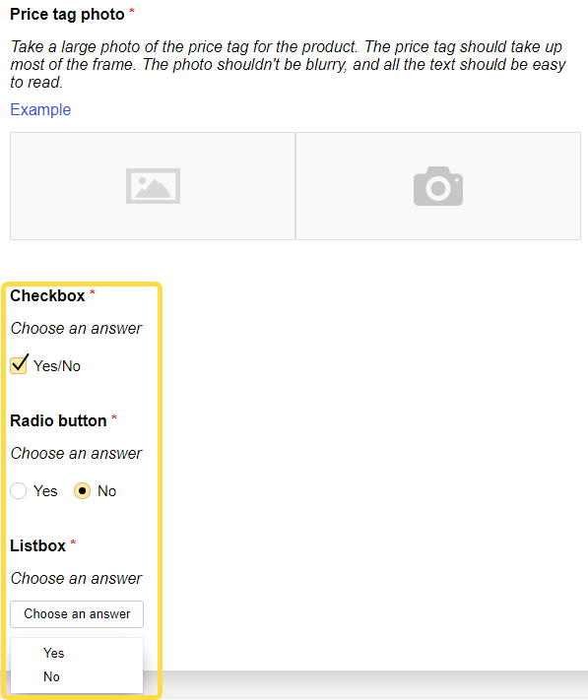Click the Listbox section heading
588x700 pixels.
pos(38,546)
